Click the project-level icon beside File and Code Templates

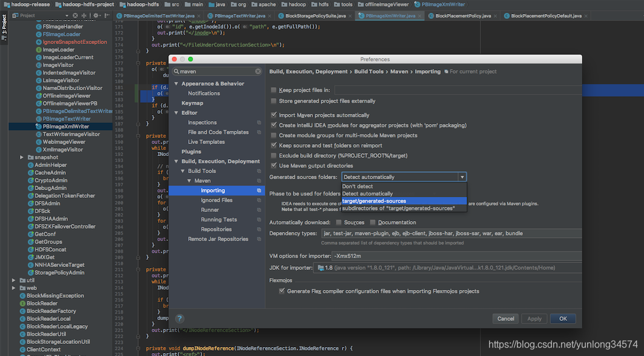[x=259, y=132]
